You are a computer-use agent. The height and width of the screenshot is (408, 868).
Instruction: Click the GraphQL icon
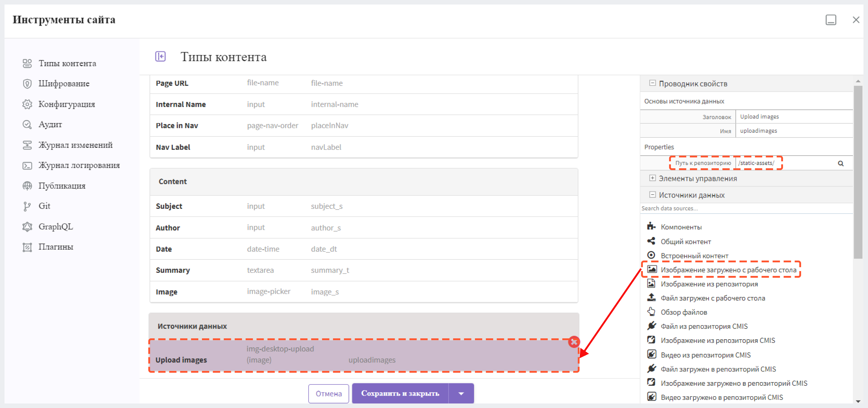27,226
